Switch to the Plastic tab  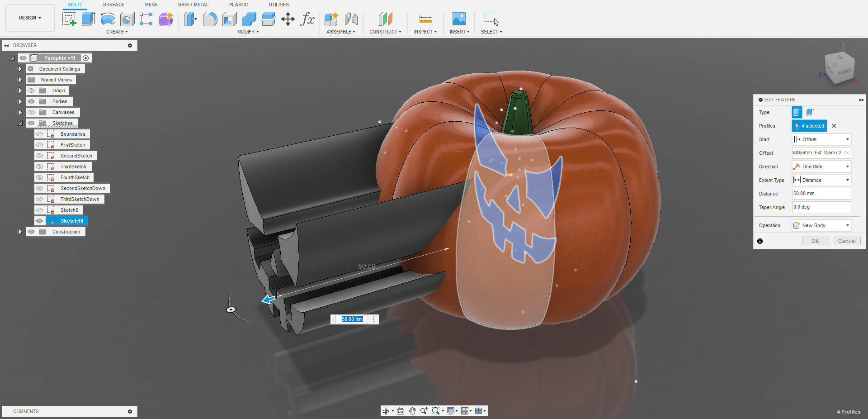[238, 5]
